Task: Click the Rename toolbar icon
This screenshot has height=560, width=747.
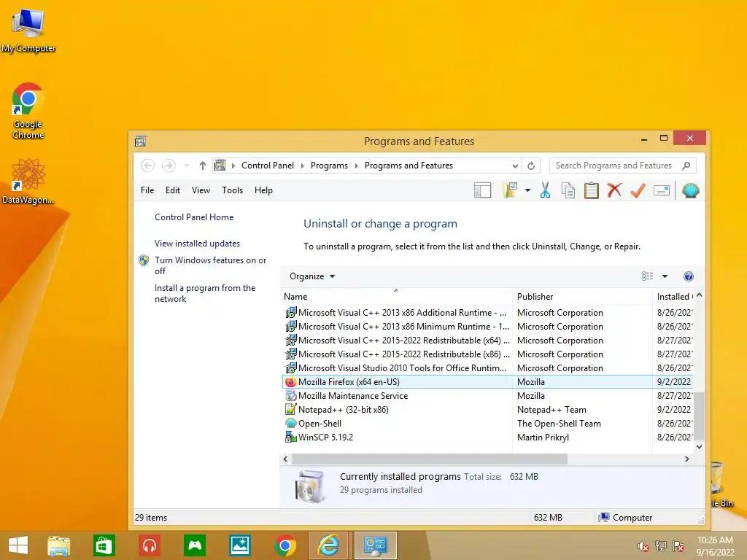Action: click(x=661, y=190)
